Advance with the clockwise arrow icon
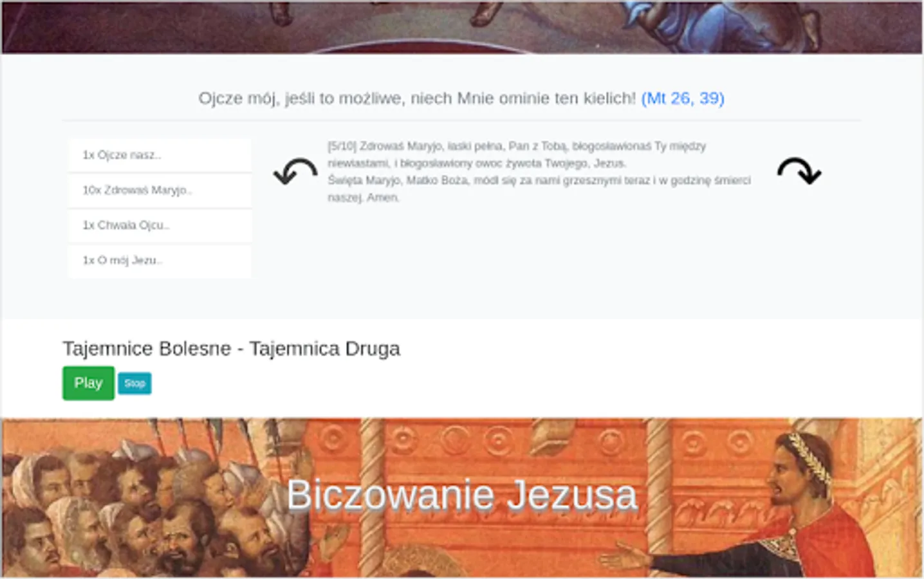Viewport: 924px width, 579px height. click(799, 172)
